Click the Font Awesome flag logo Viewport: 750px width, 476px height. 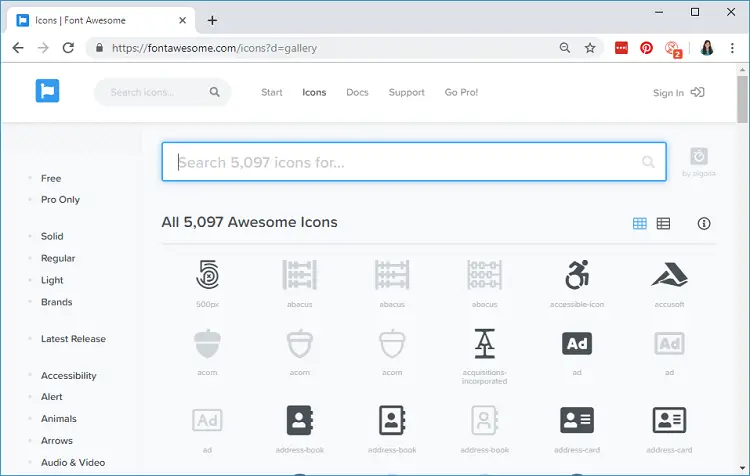click(47, 91)
